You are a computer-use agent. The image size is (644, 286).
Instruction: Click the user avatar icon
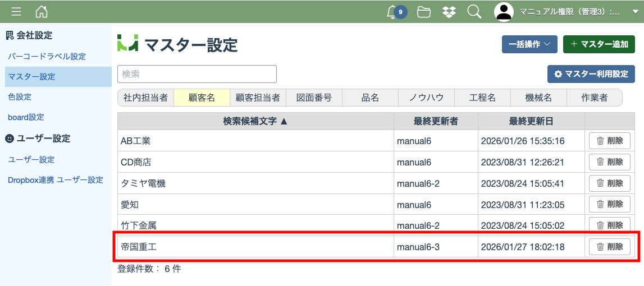(504, 12)
